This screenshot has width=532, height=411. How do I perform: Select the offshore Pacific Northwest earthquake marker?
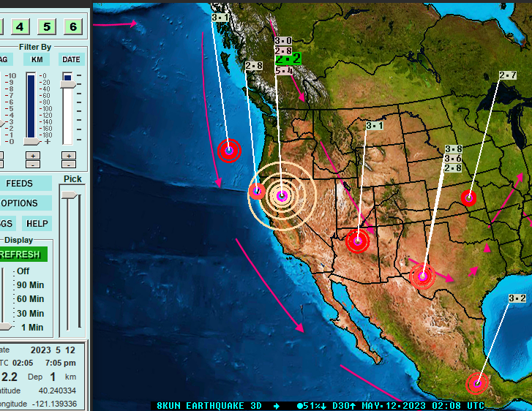229,151
